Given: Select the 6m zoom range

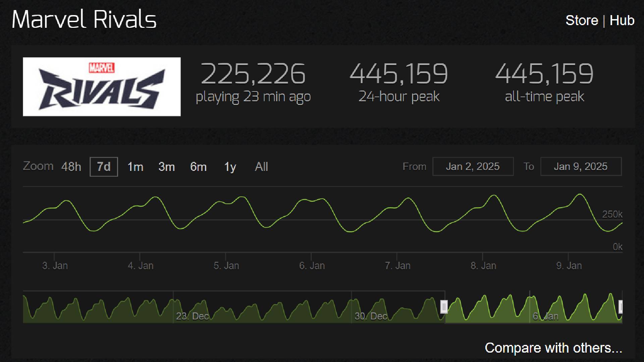Looking at the screenshot, I should (198, 167).
